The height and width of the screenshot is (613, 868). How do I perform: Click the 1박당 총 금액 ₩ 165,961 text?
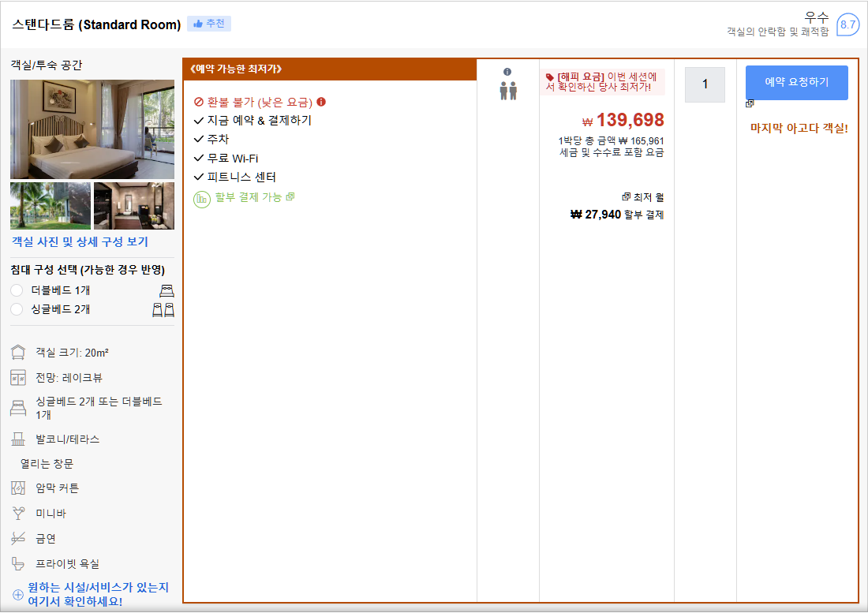click(611, 141)
